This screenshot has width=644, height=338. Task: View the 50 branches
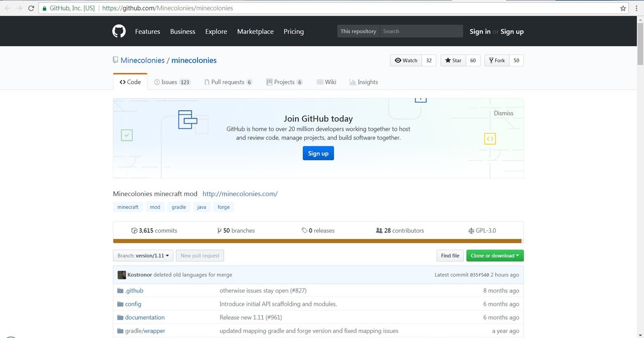tap(236, 230)
